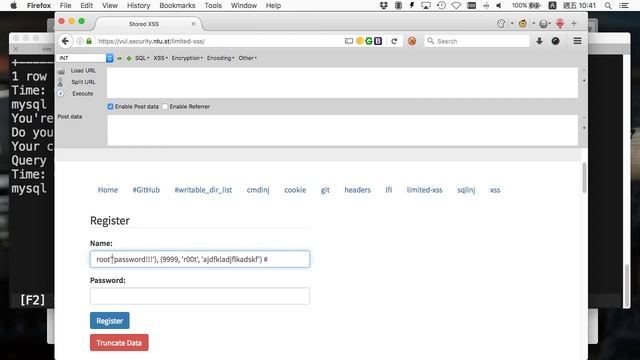
Task: Click the Split URL icon
Action: click(x=60, y=82)
